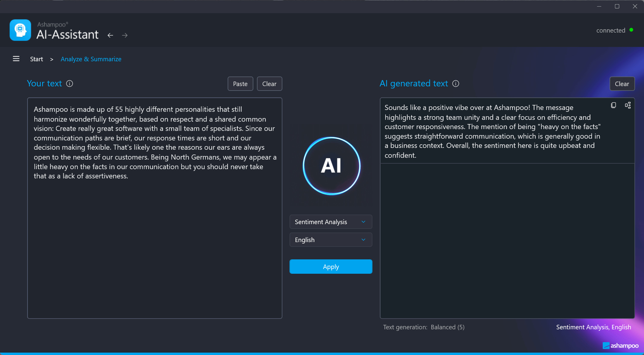This screenshot has width=644, height=355.
Task: Click the connected status label
Action: 610,30
